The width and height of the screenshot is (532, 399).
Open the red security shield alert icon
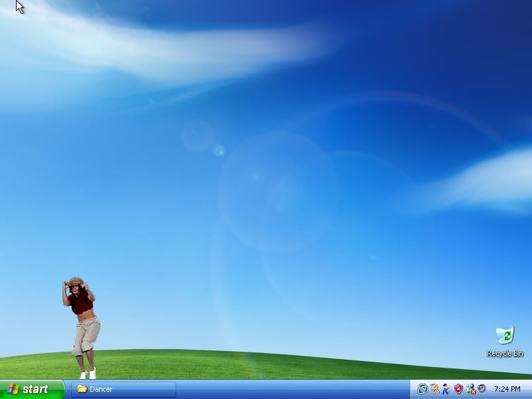point(458,389)
